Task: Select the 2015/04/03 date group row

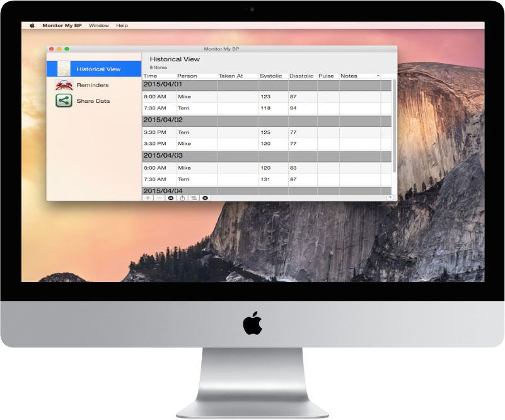Action: 267,156
